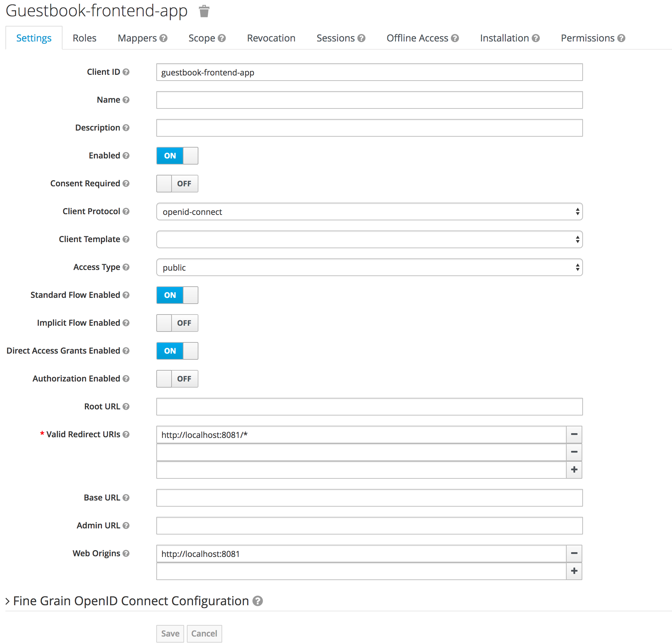This screenshot has height=644, width=672.
Task: Click into the Root URL text field
Action: [x=369, y=407]
